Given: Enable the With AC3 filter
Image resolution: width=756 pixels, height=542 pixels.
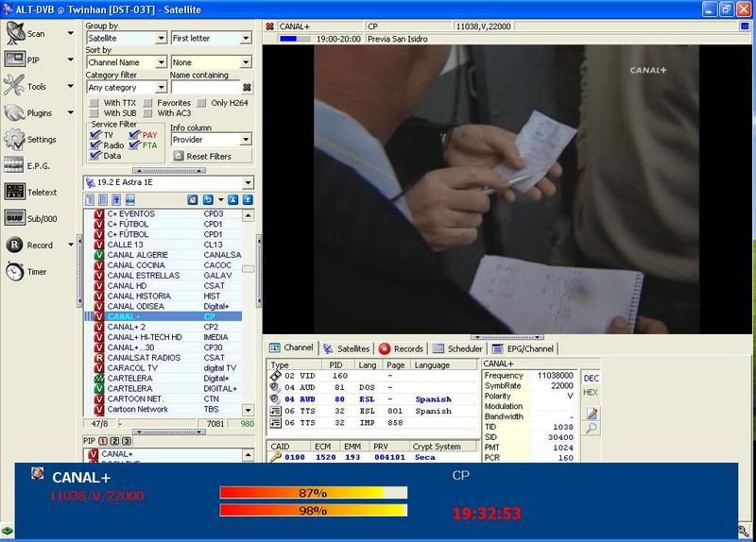Looking at the screenshot, I should pyautogui.click(x=147, y=113).
